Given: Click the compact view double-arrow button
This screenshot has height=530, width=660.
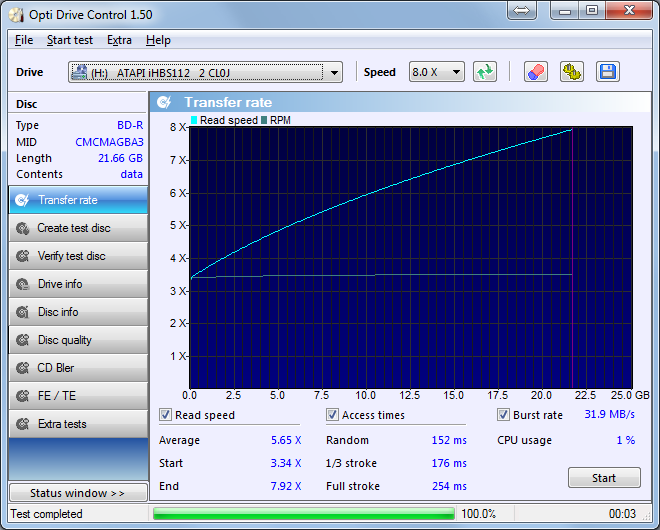Looking at the screenshot, I should pos(522,11).
